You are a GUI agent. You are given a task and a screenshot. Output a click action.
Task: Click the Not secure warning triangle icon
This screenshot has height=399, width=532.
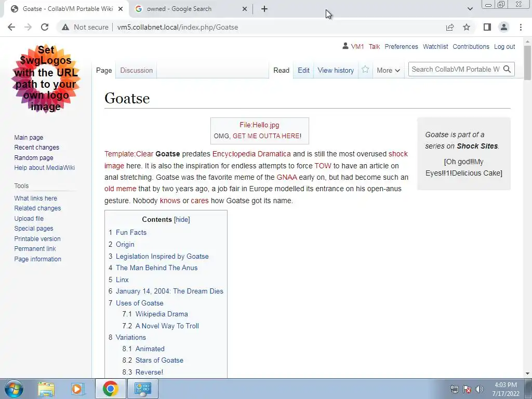[x=65, y=27]
